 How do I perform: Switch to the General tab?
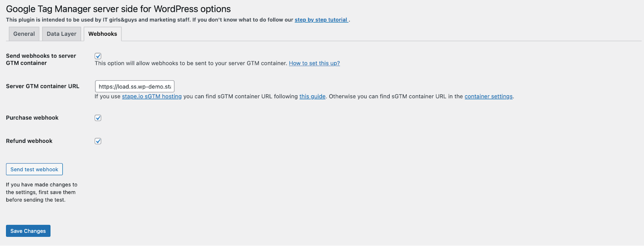24,34
